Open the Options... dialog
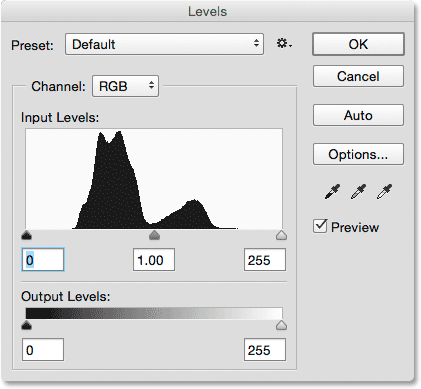The height and width of the screenshot is (389, 421). 358,154
